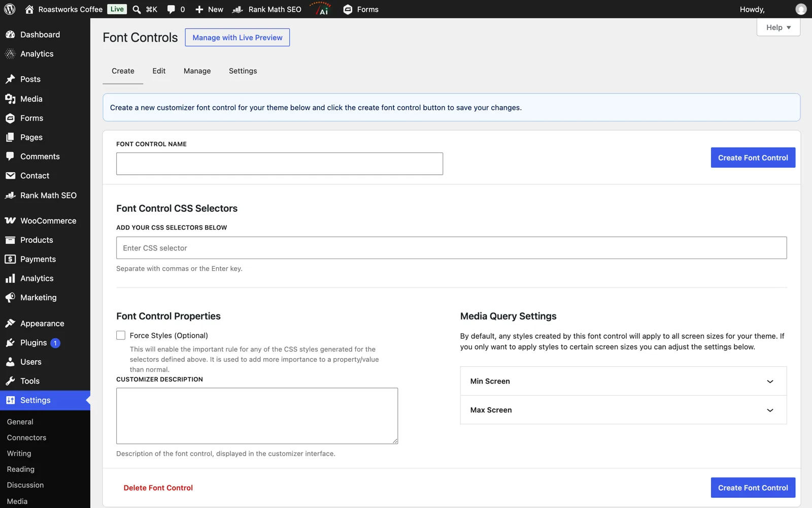Click the Delete Font Control link
The width and height of the screenshot is (812, 508).
(x=158, y=488)
